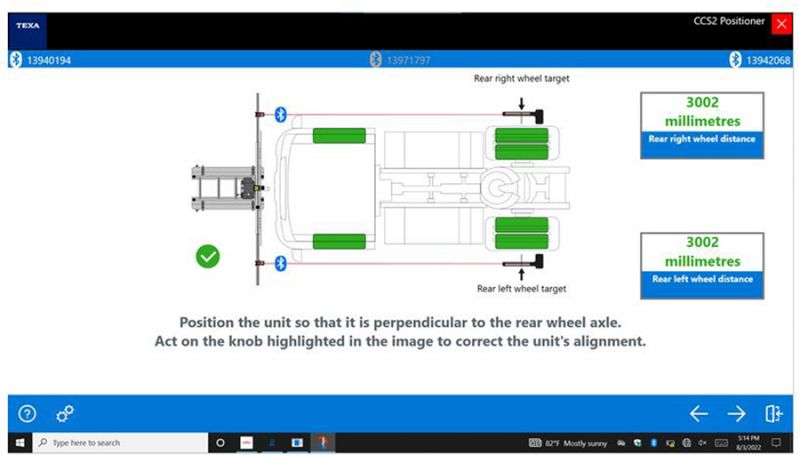This screenshot has width=800, height=455.
Task: Click the CCS2 calibration unit image
Action: click(228, 188)
